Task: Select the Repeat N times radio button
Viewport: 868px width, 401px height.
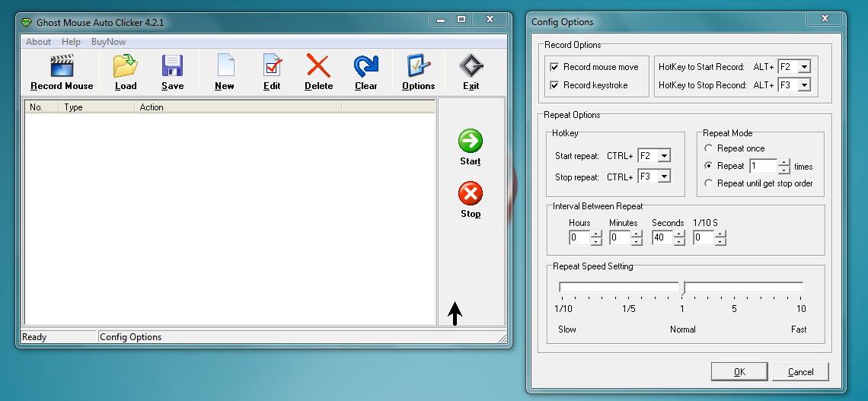Action: 708,166
